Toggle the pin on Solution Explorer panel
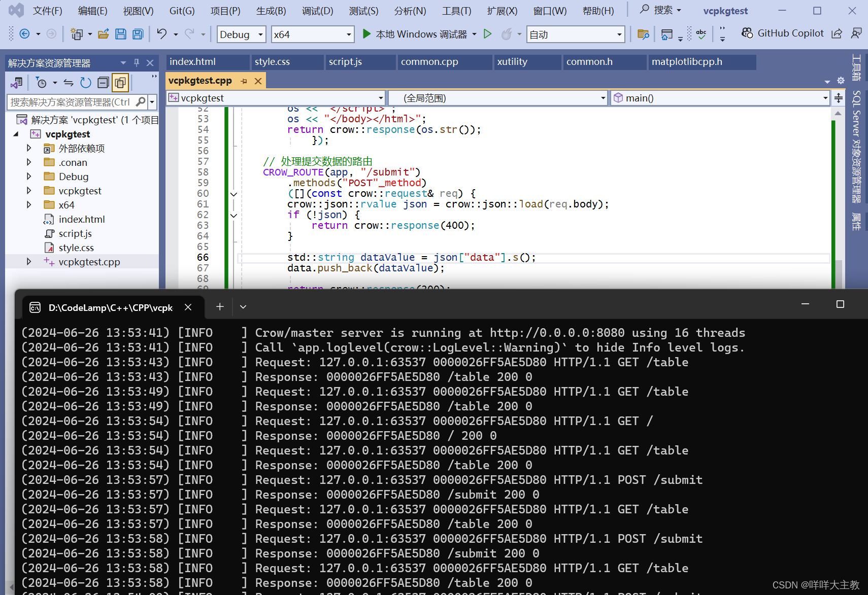Viewport: 868px width, 595px height. click(x=136, y=62)
